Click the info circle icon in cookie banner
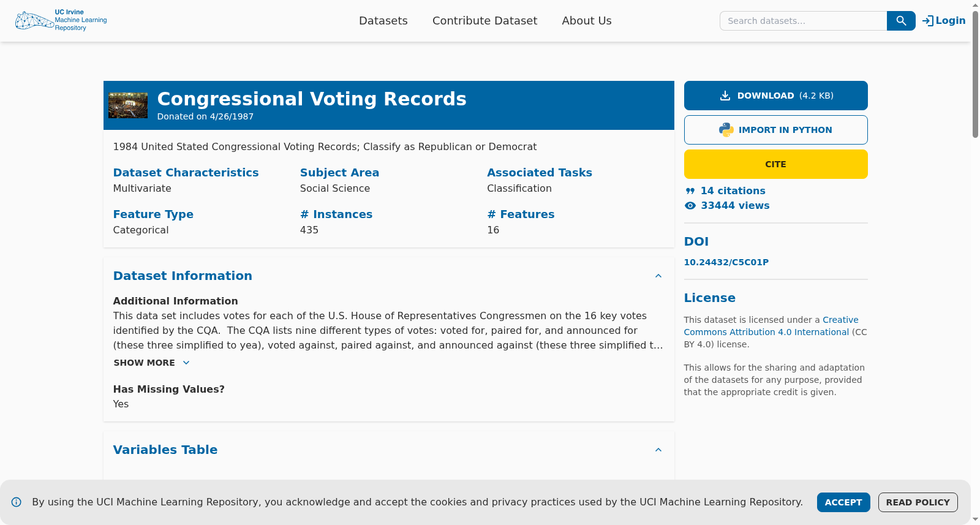 click(17, 502)
